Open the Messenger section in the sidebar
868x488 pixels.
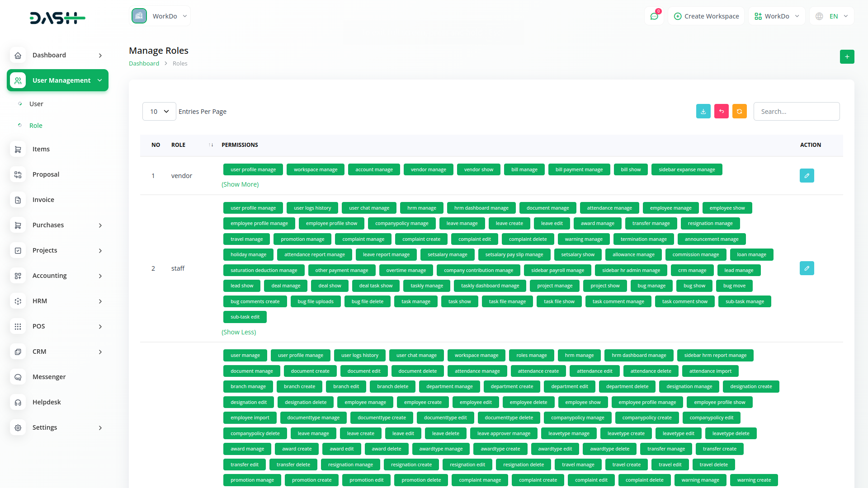click(48, 376)
